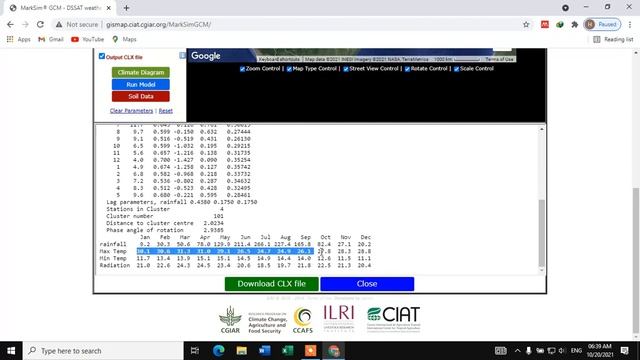Screen dimensions: 640x360
Task: Open Word from taskbar
Action: pos(264,351)
